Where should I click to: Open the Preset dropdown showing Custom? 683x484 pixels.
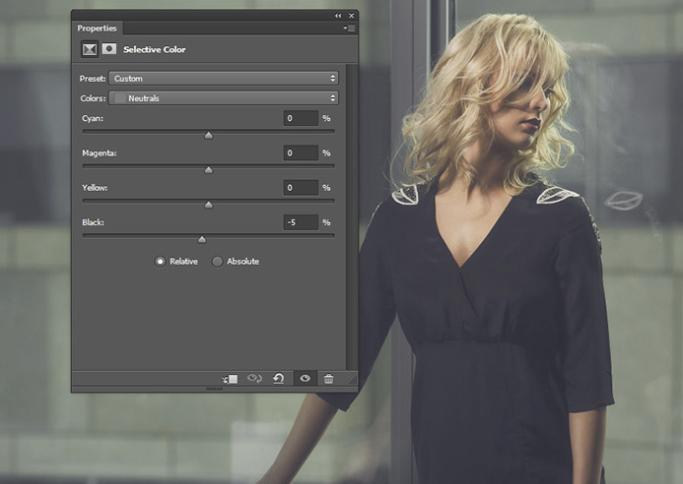click(x=223, y=78)
